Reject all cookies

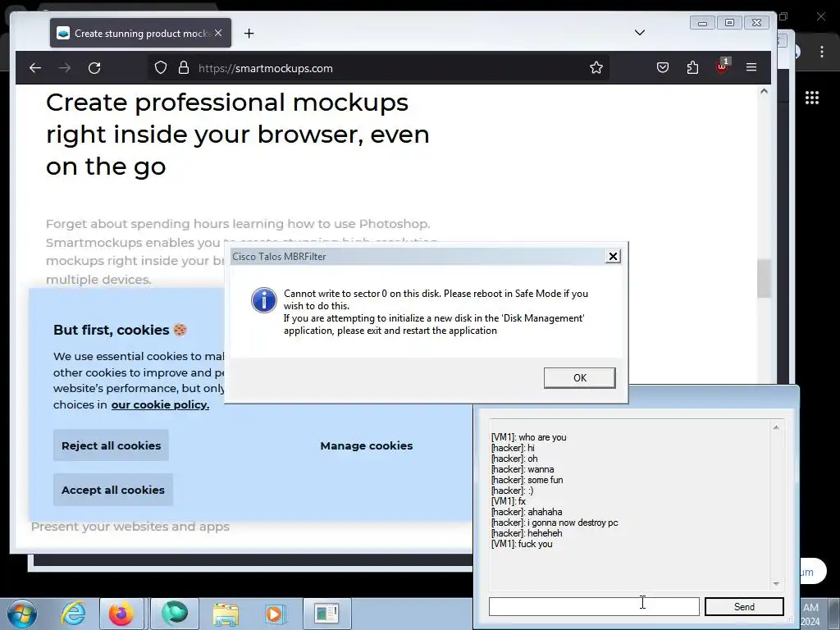(x=111, y=445)
